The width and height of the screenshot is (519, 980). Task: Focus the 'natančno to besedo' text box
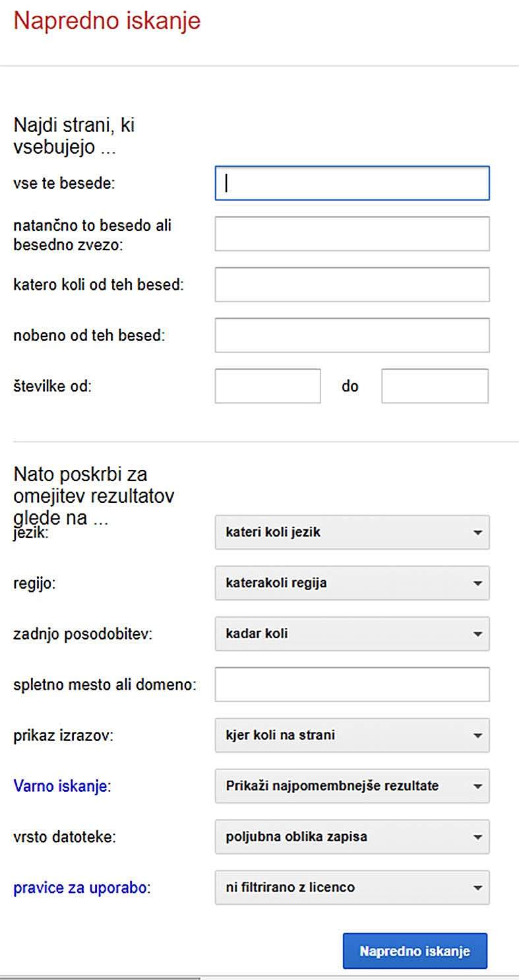[x=352, y=234]
